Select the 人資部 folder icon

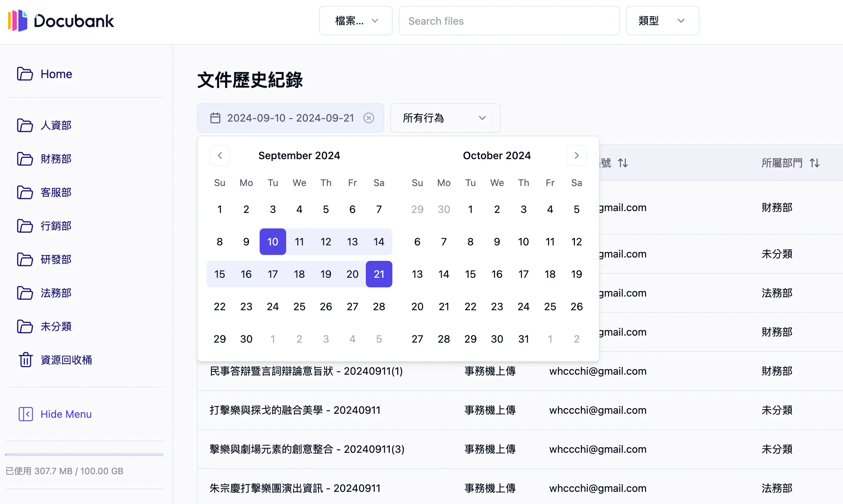25,125
